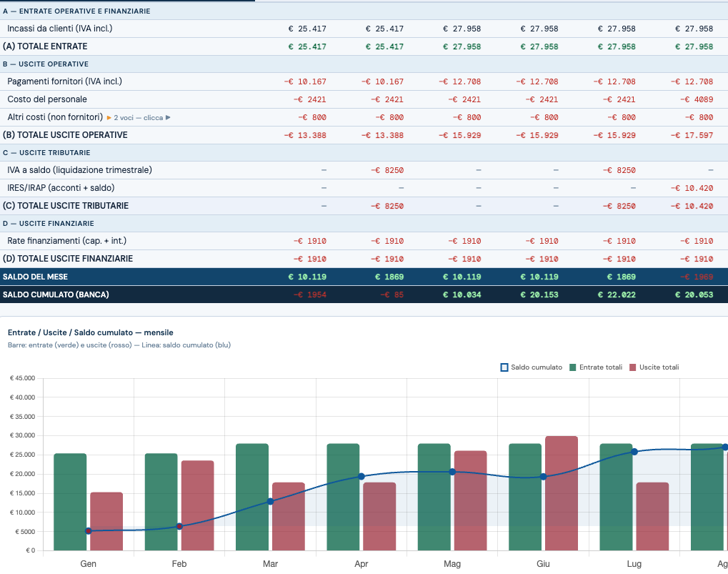728x574 pixels.
Task: Click section header "B — USCITE OPERATIVE"
Action: (46, 64)
